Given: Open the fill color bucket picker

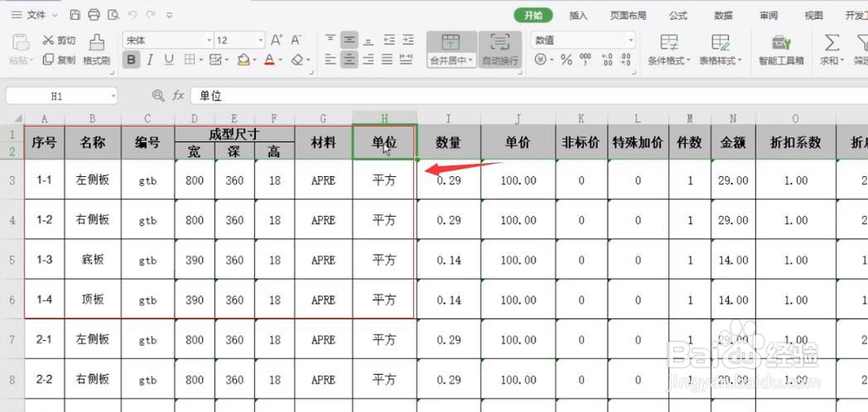Looking at the screenshot, I should pyautogui.click(x=243, y=59).
